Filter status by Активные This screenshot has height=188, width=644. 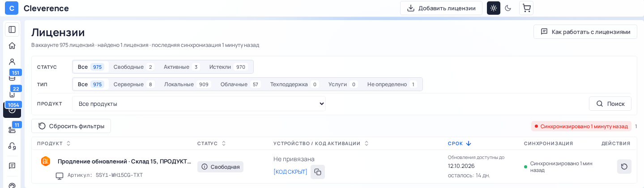tap(181, 67)
